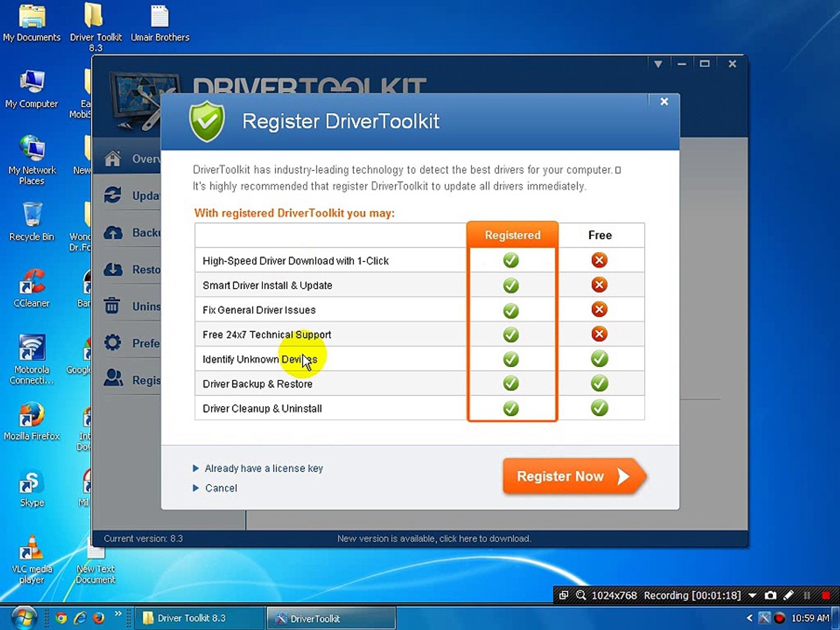Expand the quick launch overflow chevron
Screen dimensions: 840x630
118,614
